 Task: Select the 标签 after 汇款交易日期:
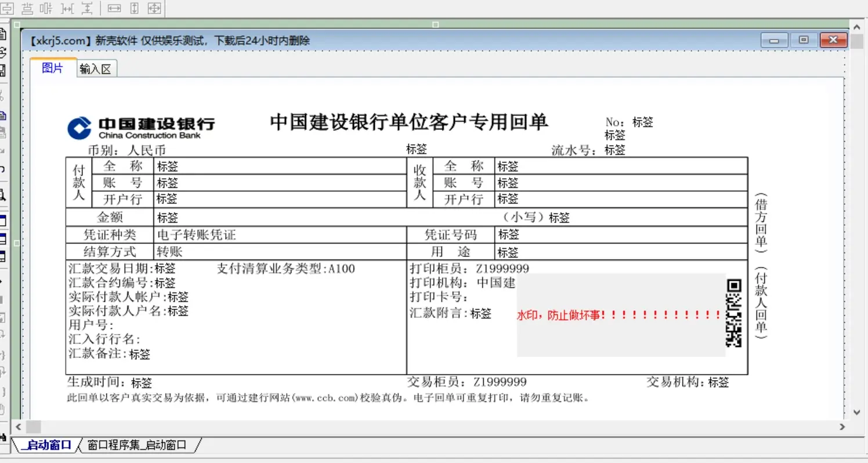pos(165,269)
